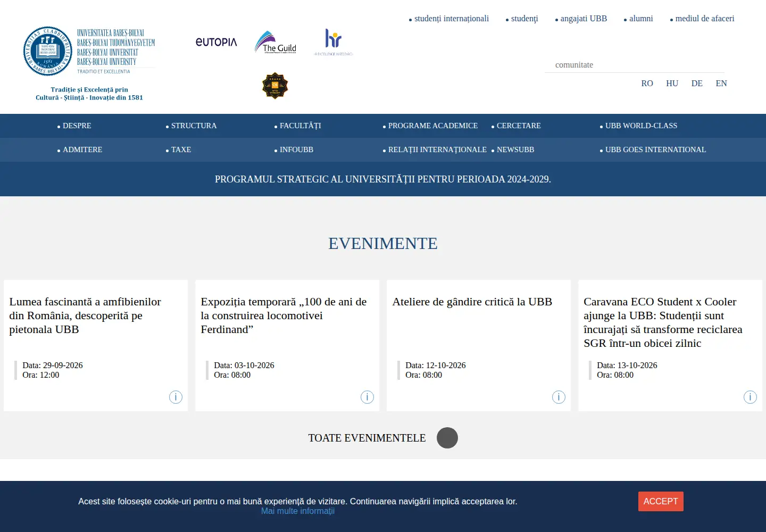
Task: Click the UBB university seal logo
Action: pos(48,51)
